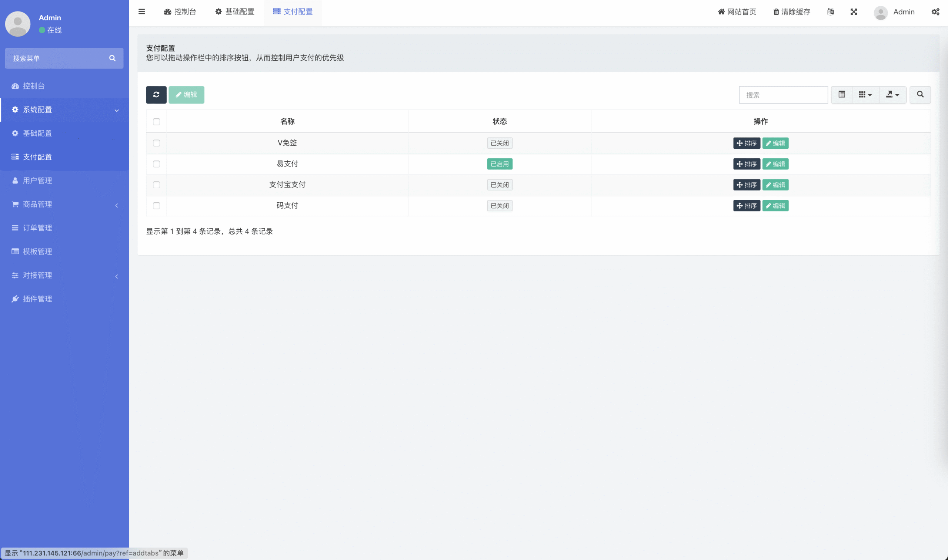Toggle the select-all header checkbox
Image resolution: width=948 pixels, height=560 pixels.
coord(156,122)
